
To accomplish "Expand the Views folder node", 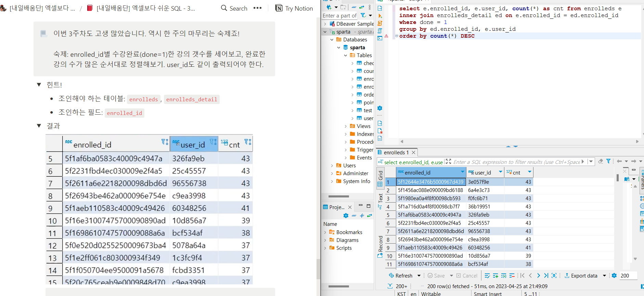I will pyautogui.click(x=346, y=126).
